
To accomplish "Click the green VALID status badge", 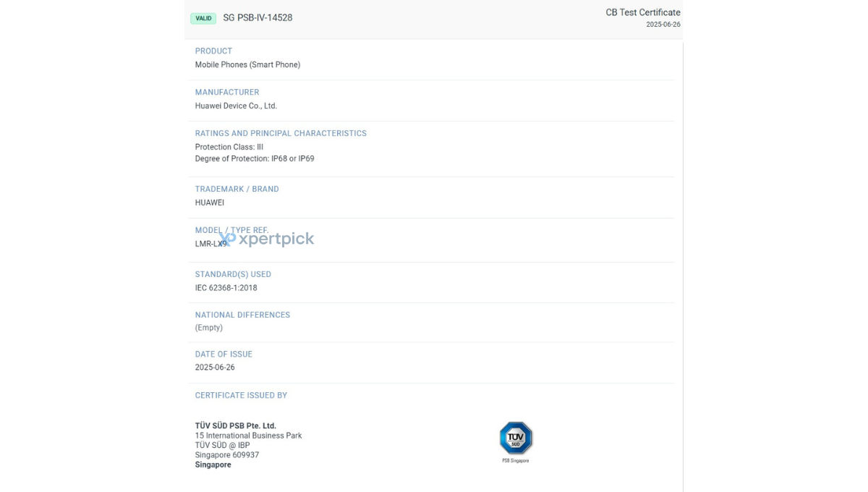I will (x=203, y=18).
